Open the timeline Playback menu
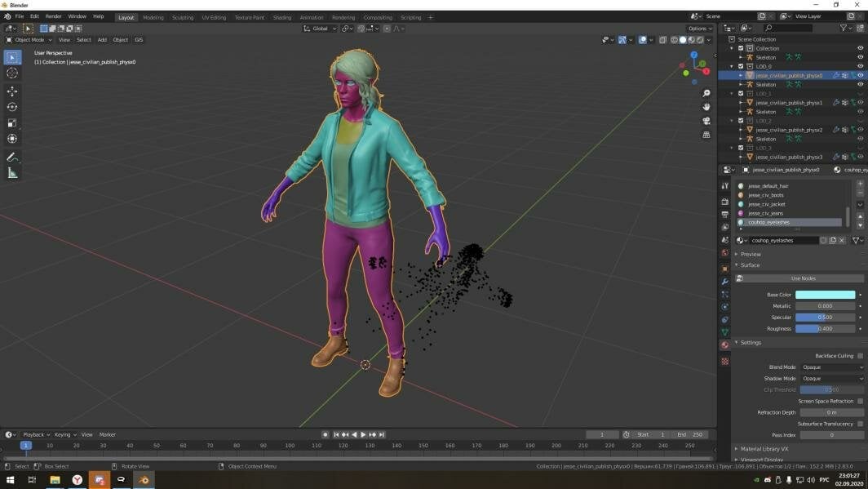Image resolution: width=868 pixels, height=489 pixels. pos(36,435)
